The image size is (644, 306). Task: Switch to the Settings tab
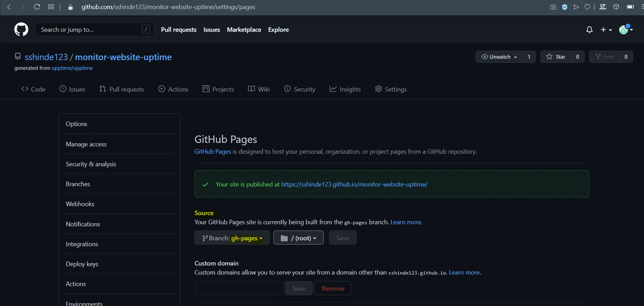[x=391, y=89]
